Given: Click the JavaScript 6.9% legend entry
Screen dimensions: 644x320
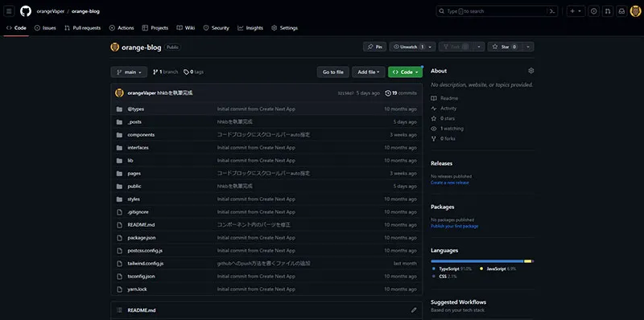Looking at the screenshot, I should 497,269.
